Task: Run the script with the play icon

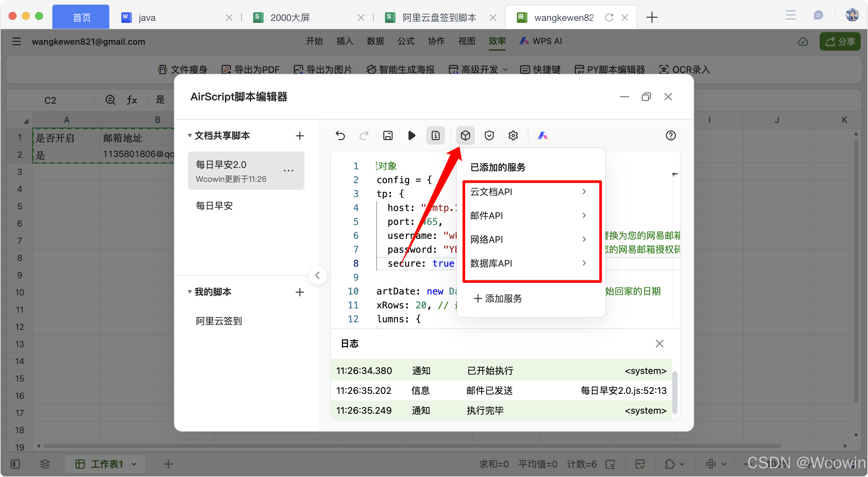Action: click(411, 136)
